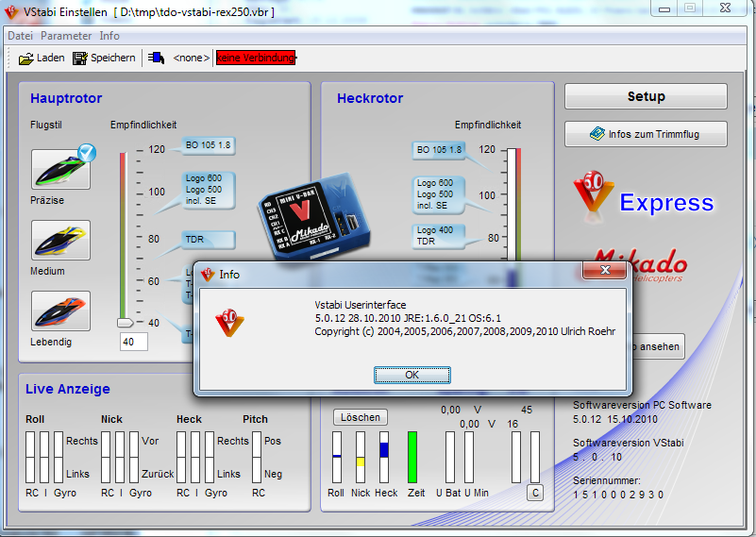Open Infos zum Trimmflug
Screen dimensions: 756x537
click(x=647, y=134)
